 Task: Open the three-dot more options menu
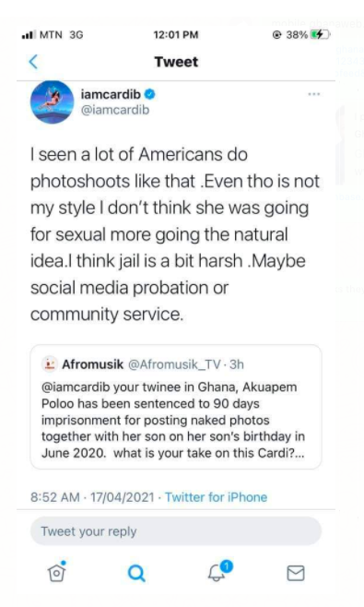313,94
